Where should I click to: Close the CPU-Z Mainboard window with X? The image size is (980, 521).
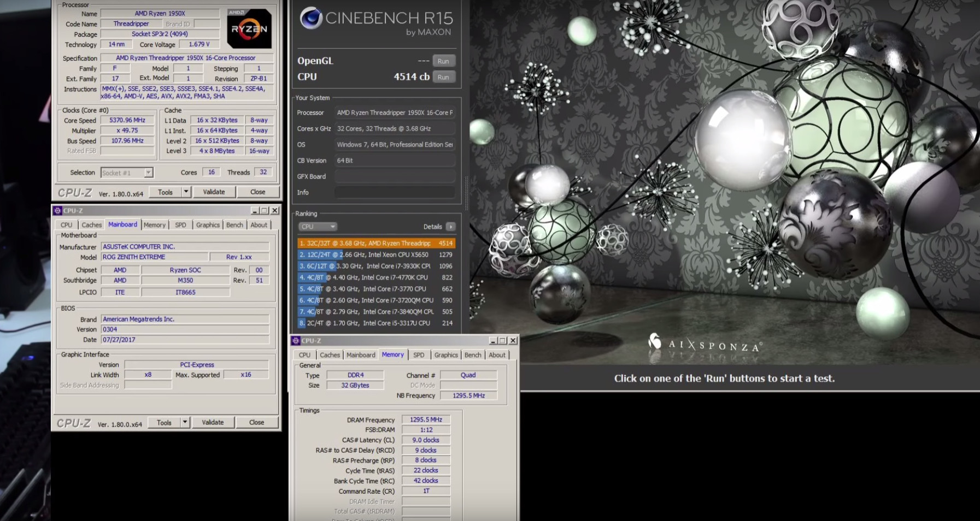pyautogui.click(x=275, y=211)
